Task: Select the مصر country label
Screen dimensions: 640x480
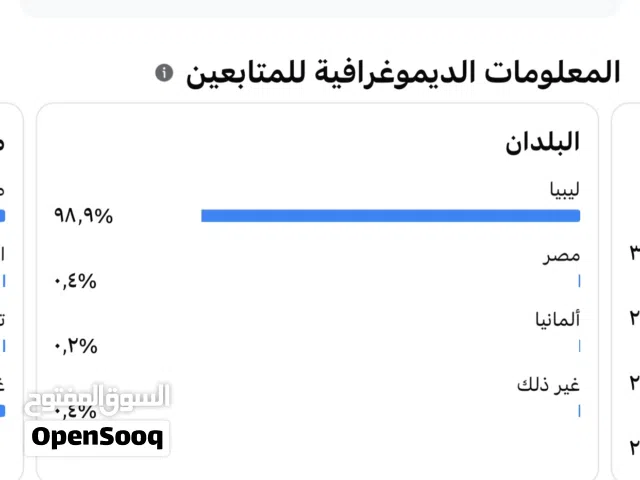Action: pos(562,256)
